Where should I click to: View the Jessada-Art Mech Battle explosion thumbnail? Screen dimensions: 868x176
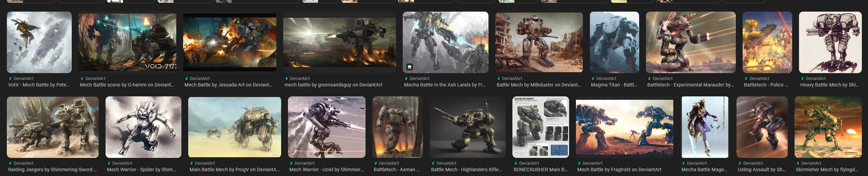[230, 42]
